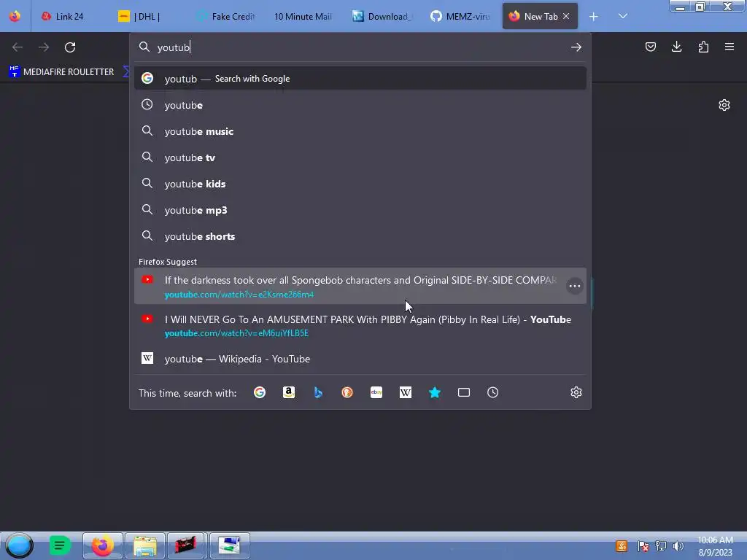Click the Go arrow in the address bar
This screenshot has height=560, width=747.
[x=576, y=47]
